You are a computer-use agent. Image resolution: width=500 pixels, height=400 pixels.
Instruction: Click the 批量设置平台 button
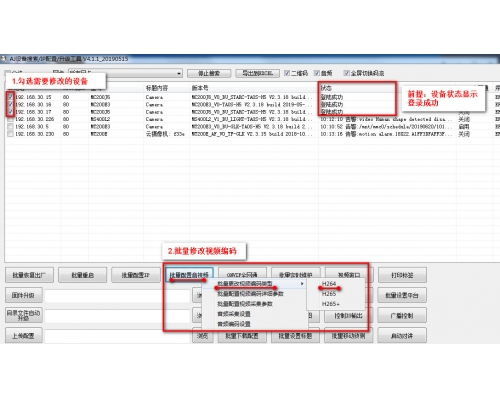[x=402, y=295]
